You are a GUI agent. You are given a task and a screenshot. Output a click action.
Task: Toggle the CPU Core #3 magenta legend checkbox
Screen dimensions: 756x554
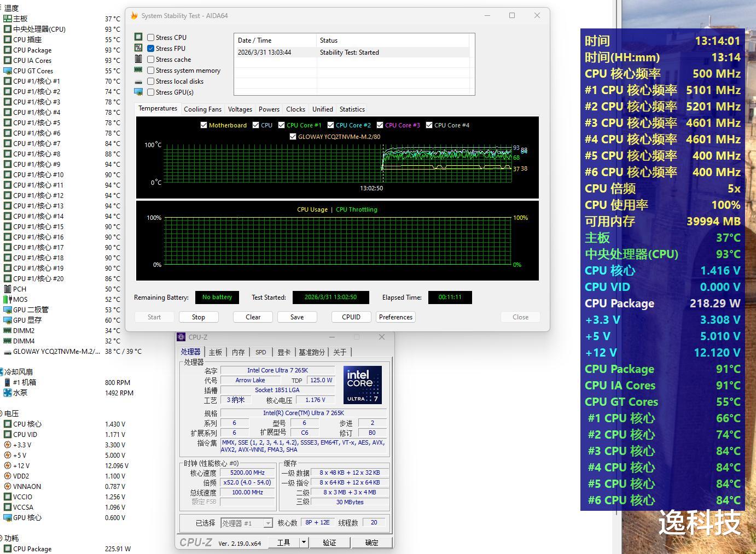[x=380, y=125]
